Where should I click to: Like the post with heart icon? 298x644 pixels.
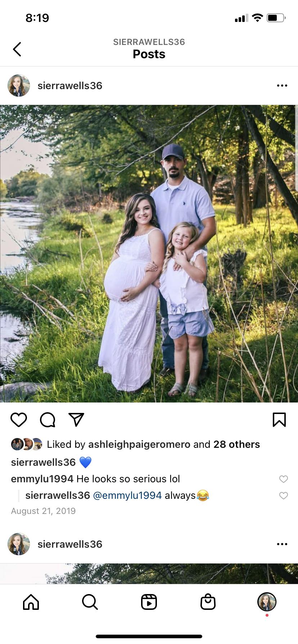point(19,419)
